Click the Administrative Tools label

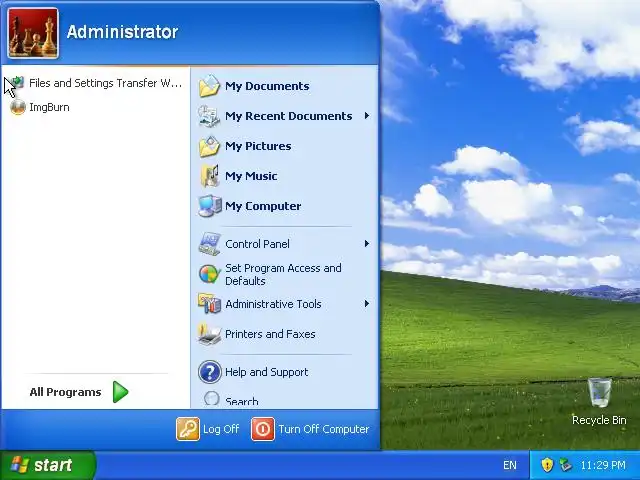[273, 304]
